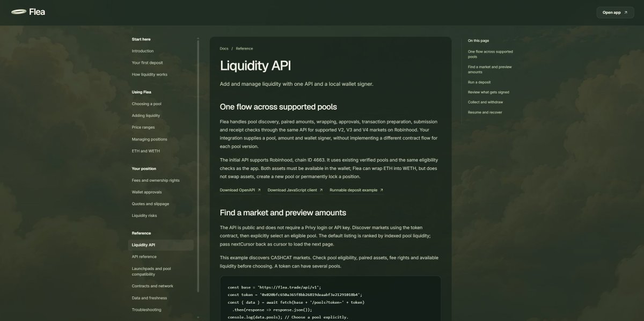
Task: Select Liquidity API in sidebar
Action: 161,245
